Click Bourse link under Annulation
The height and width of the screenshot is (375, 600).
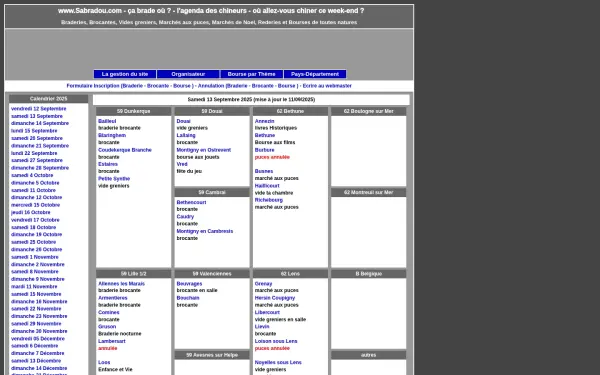click(x=287, y=86)
